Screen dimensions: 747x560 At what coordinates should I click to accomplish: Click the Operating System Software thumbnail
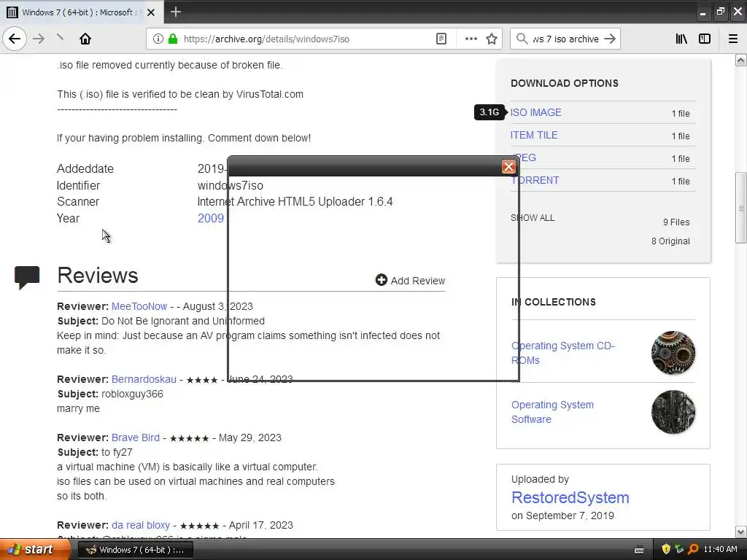tap(673, 412)
